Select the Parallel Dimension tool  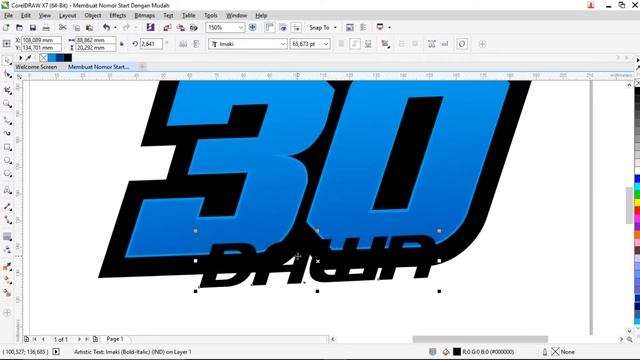coord(7,207)
